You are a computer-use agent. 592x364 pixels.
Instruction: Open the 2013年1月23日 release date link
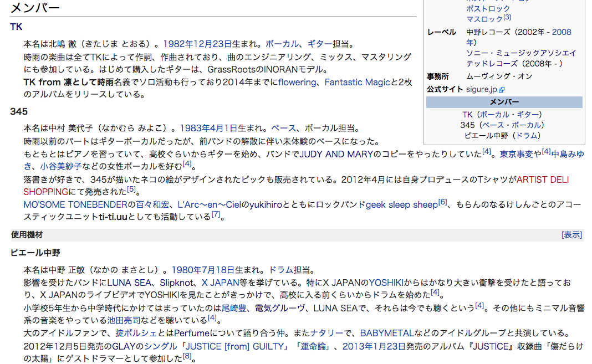[x=374, y=347]
